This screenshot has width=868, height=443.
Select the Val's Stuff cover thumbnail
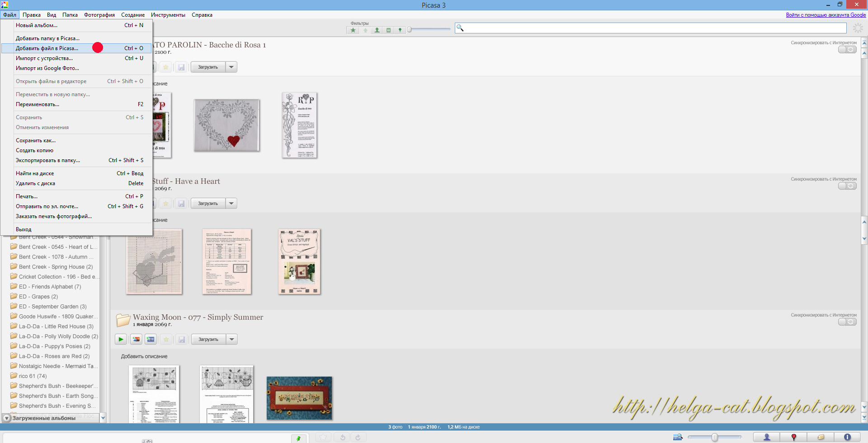299,261
